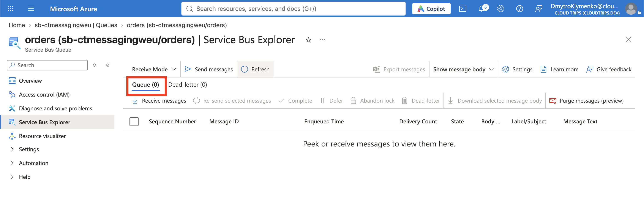
Task: Open sb-ctmessagingweu | Queues breadcrumb
Action: click(x=76, y=25)
